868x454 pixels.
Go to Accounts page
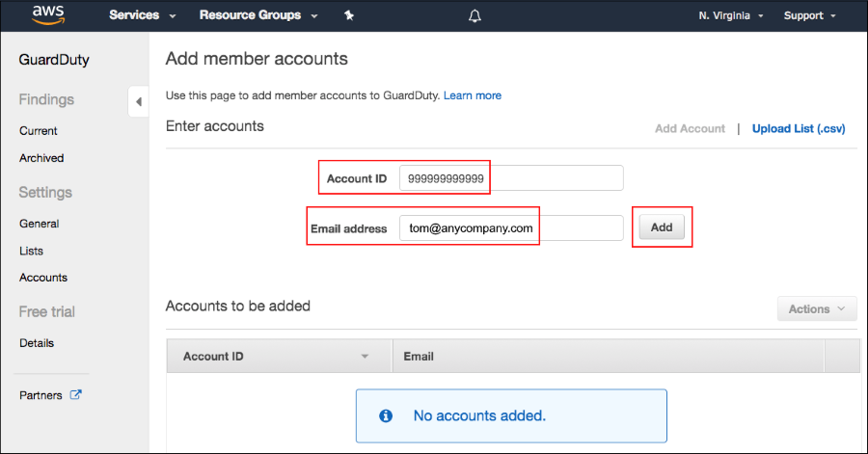point(43,278)
